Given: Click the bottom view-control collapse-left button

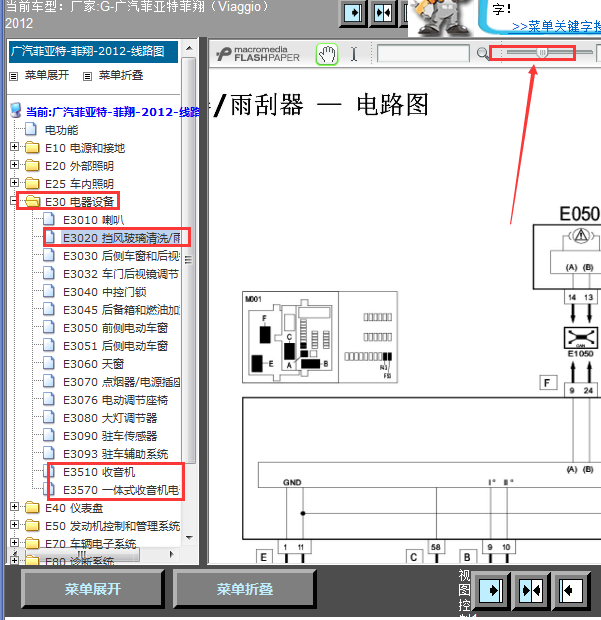Looking at the screenshot, I should (571, 591).
